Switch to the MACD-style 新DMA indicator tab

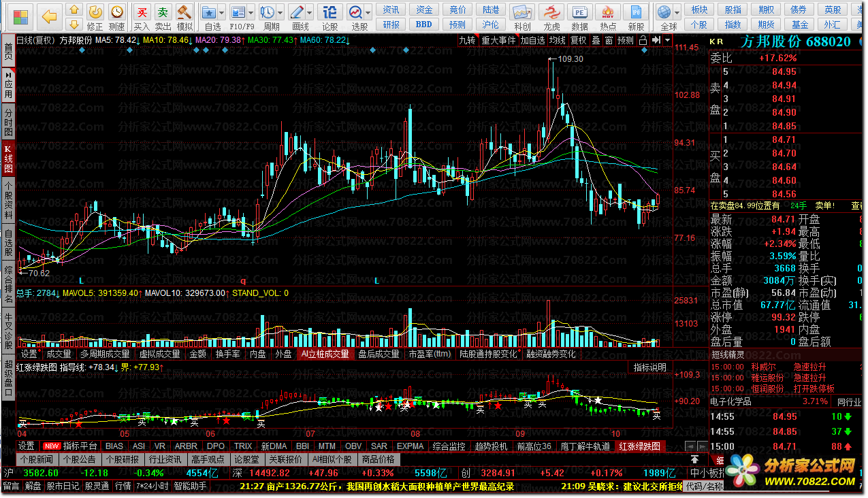coord(274,446)
